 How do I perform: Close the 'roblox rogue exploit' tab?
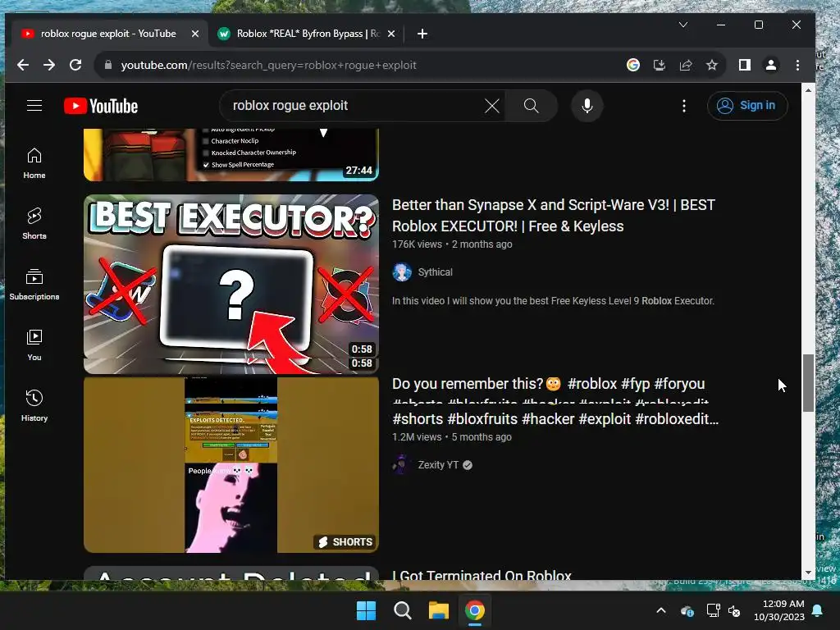(195, 33)
